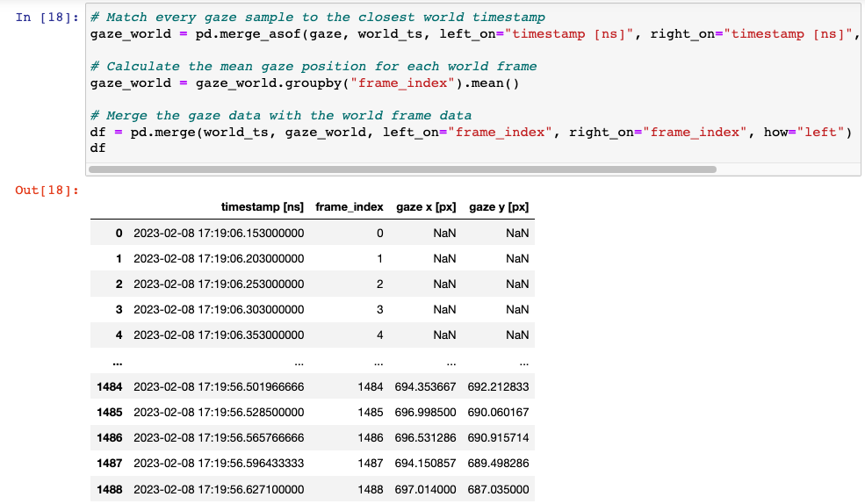Click row index 2 in the table
This screenshot has height=504, width=865.
pyautogui.click(x=119, y=284)
